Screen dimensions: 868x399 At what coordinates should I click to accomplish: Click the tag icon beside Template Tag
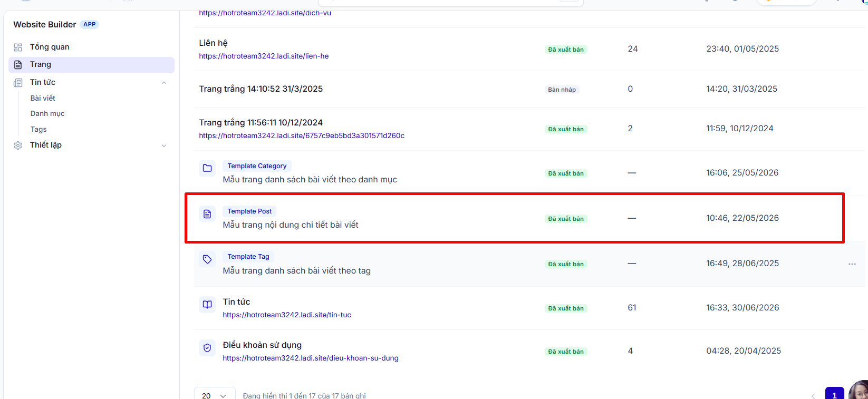click(x=207, y=259)
